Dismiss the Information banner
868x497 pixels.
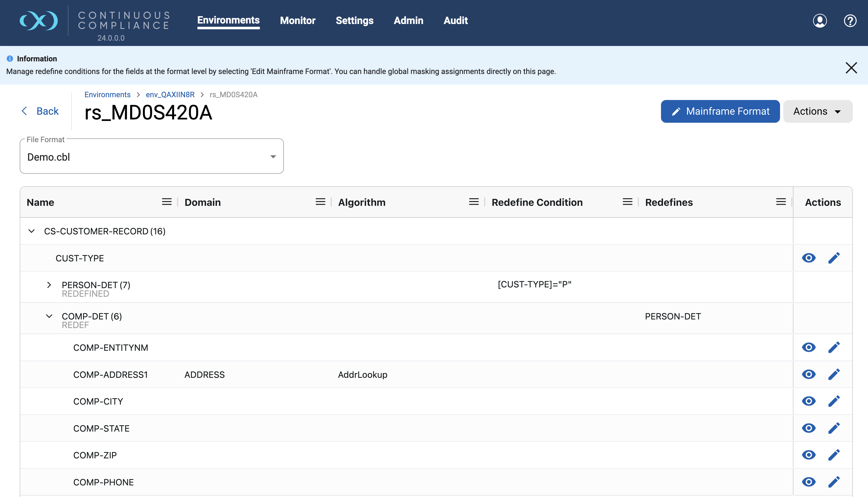(851, 68)
